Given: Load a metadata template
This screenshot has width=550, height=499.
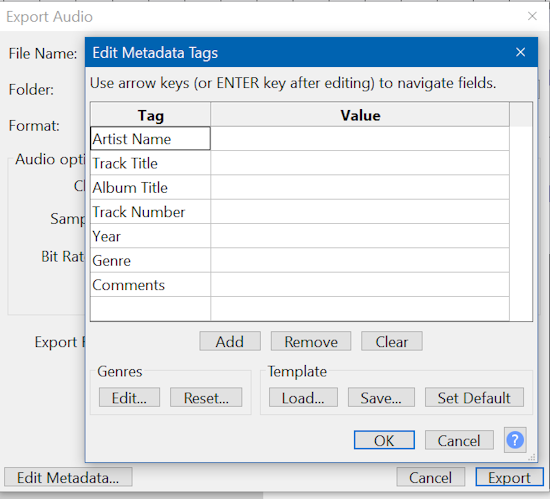Looking at the screenshot, I should coord(303,397).
